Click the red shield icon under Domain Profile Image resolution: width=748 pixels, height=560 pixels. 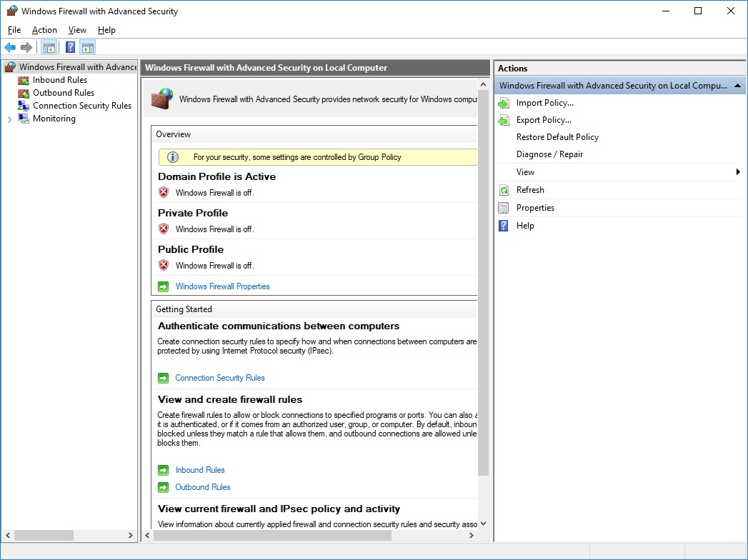[164, 192]
